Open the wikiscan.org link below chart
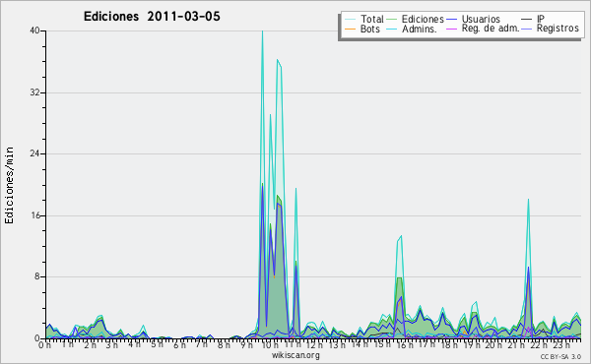This screenshot has height=364, width=591. click(x=295, y=355)
